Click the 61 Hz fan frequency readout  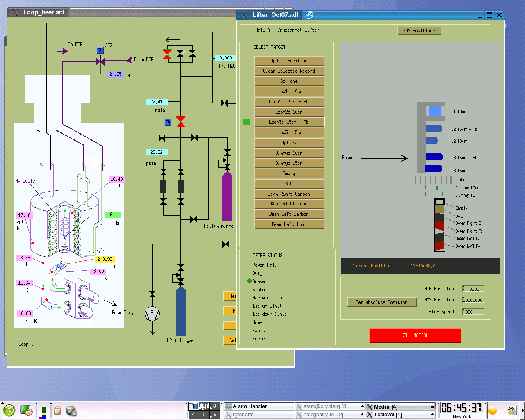(112, 215)
